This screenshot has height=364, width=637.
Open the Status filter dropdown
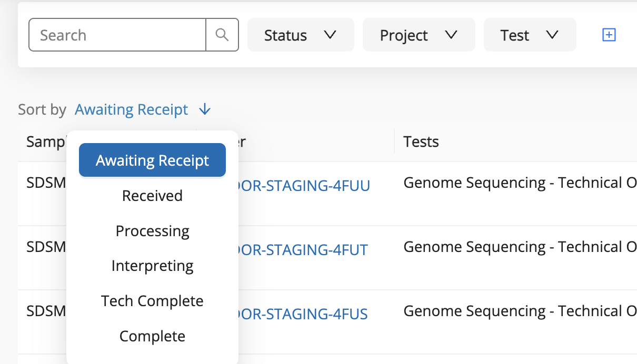301,35
